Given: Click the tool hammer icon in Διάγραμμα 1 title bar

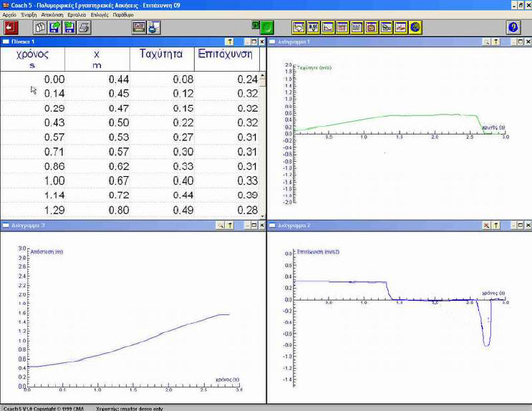Looking at the screenshot, I should 495,42.
